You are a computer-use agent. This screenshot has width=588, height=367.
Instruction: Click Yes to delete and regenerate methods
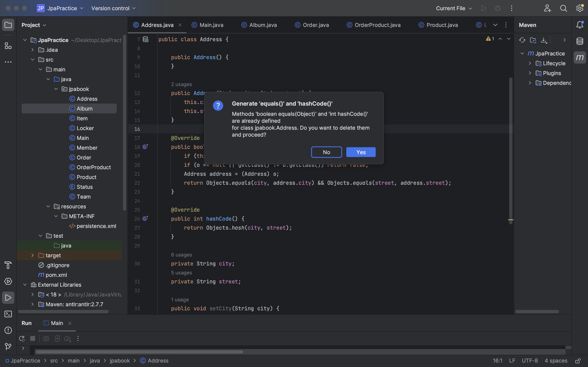[x=361, y=152]
